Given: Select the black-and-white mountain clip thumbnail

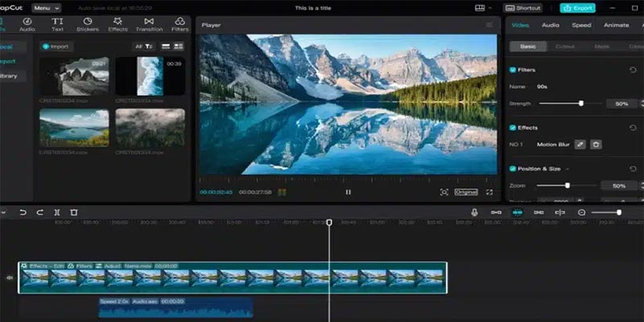Looking at the screenshot, I should (x=74, y=76).
